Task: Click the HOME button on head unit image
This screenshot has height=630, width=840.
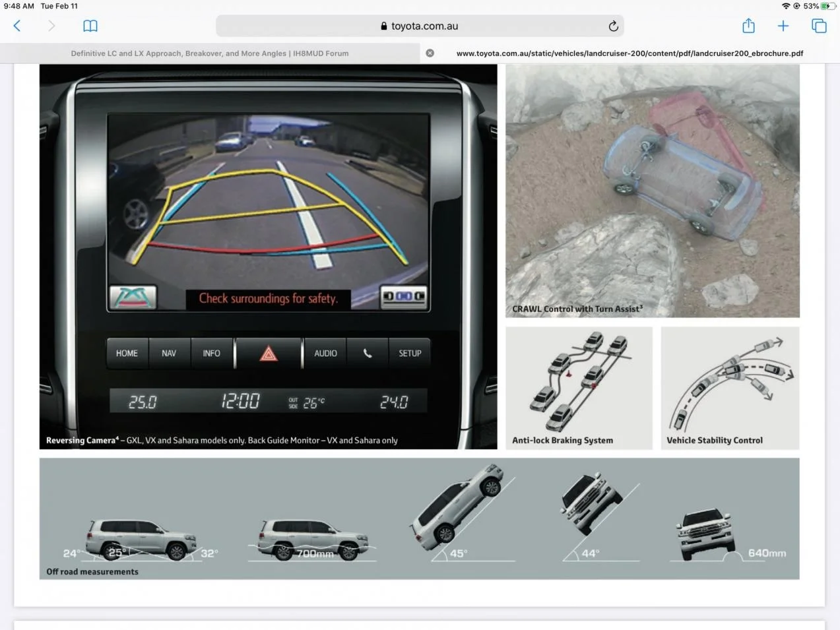Action: (127, 354)
